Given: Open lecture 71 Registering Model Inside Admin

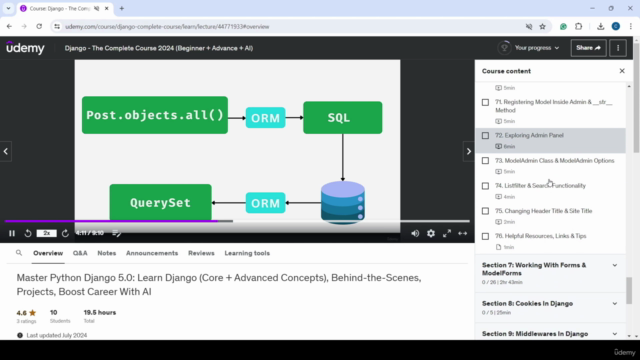Looking at the screenshot, I should click(x=553, y=106).
